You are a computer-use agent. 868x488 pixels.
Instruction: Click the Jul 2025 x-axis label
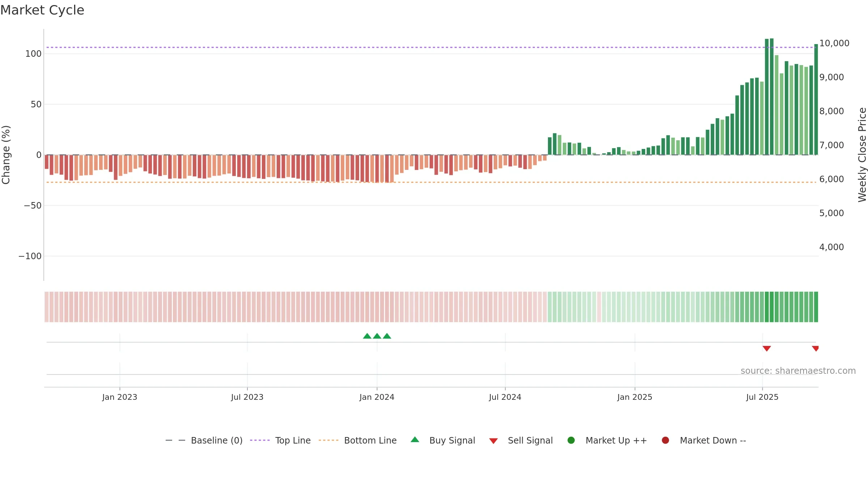coord(762,397)
